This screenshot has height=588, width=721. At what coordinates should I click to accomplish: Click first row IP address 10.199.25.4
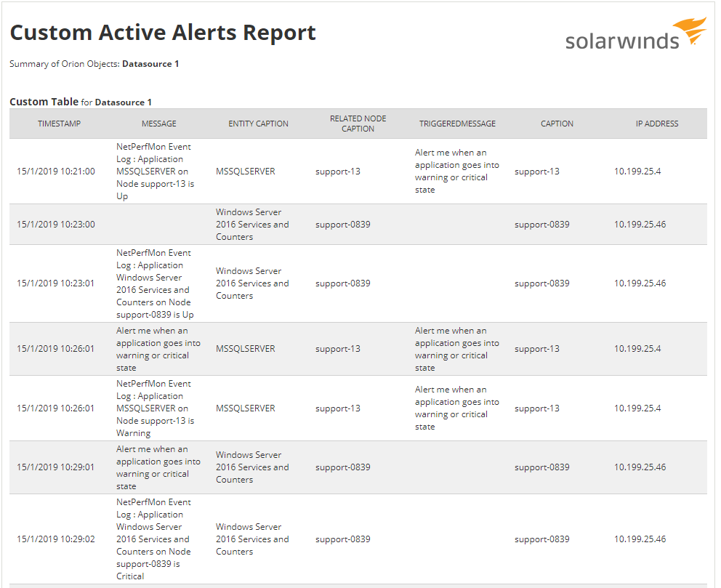637,172
